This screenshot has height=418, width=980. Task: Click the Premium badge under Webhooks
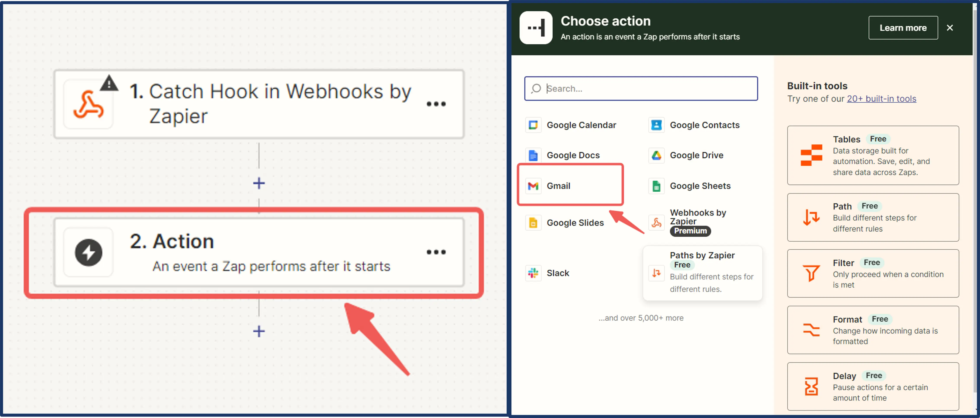tap(690, 231)
